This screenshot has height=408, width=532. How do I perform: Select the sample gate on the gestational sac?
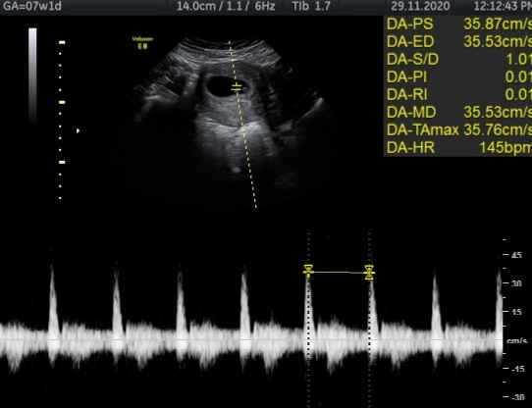point(237,88)
